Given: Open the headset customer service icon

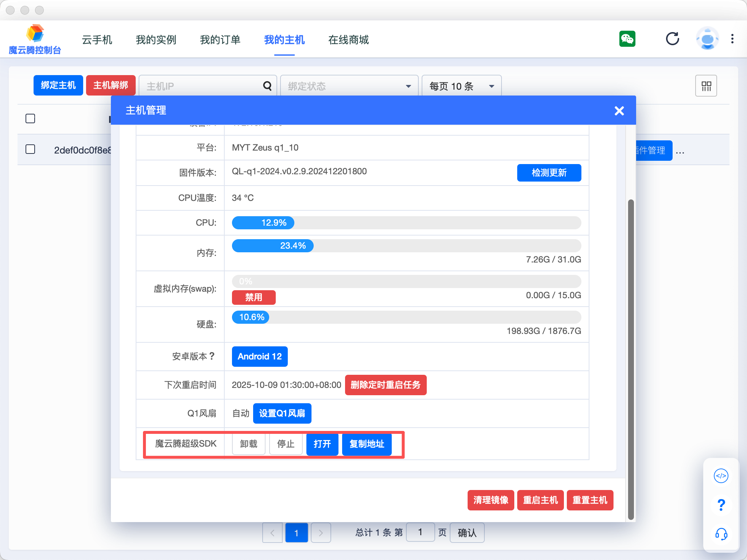Looking at the screenshot, I should pyautogui.click(x=721, y=534).
